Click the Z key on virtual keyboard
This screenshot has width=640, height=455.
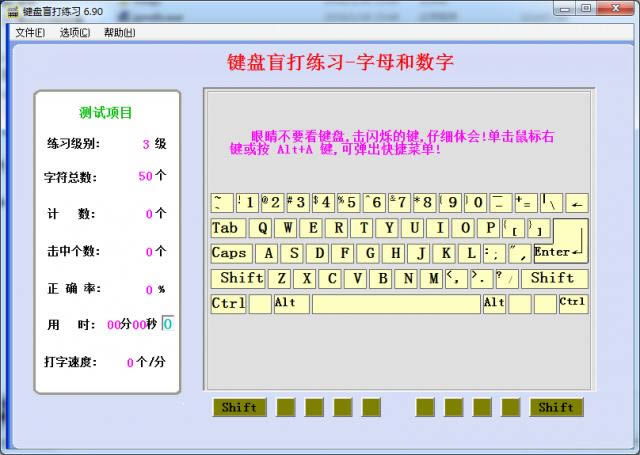click(282, 278)
